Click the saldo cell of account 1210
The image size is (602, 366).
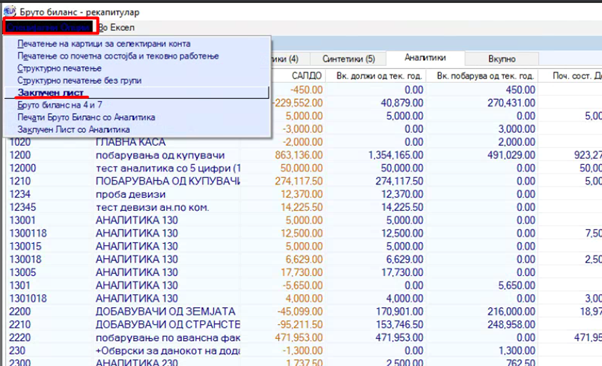coord(299,181)
